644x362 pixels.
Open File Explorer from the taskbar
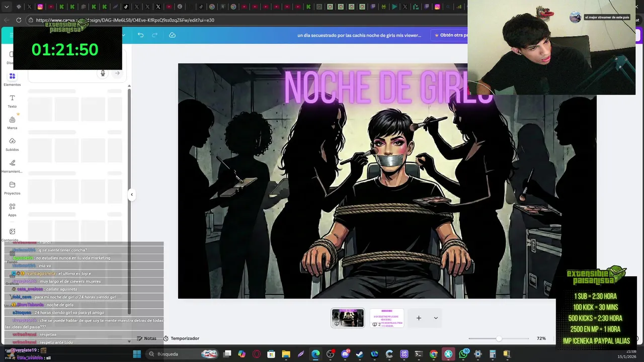pos(286,354)
